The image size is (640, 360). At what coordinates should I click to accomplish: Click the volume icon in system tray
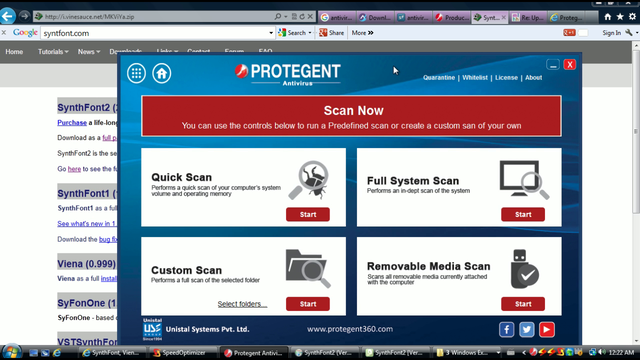pyautogui.click(x=602, y=352)
